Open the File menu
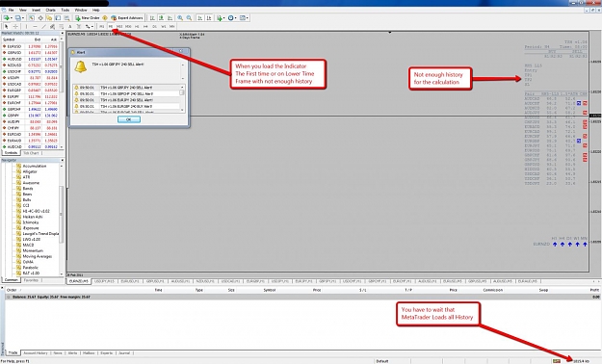The width and height of the screenshot is (602, 364). pyautogui.click(x=11, y=10)
